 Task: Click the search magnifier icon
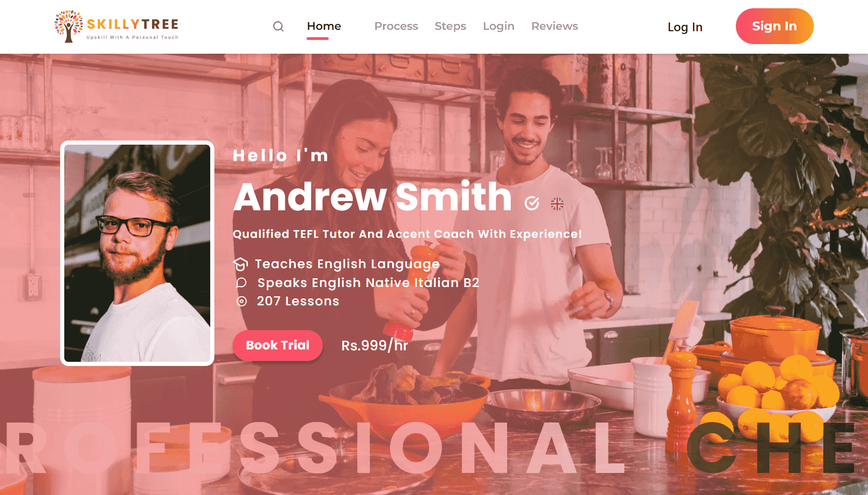[x=278, y=27]
